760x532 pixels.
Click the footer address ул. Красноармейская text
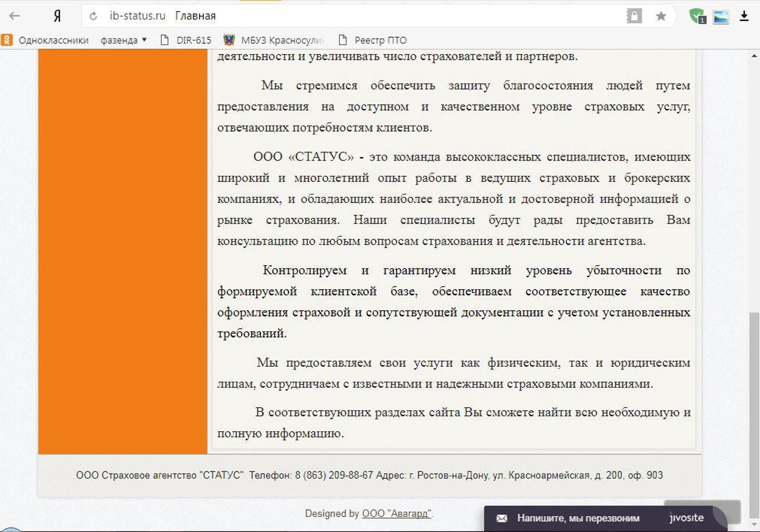[x=543, y=475]
